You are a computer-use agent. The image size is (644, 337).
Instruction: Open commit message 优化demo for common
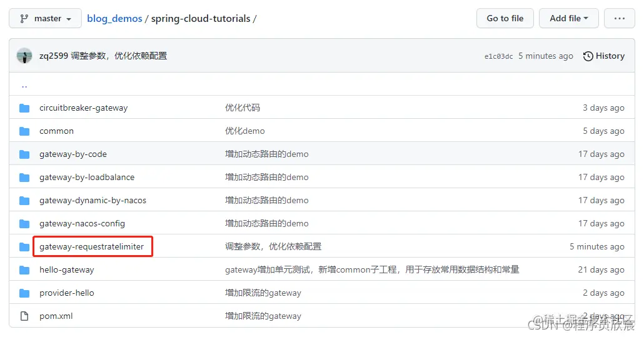(245, 131)
